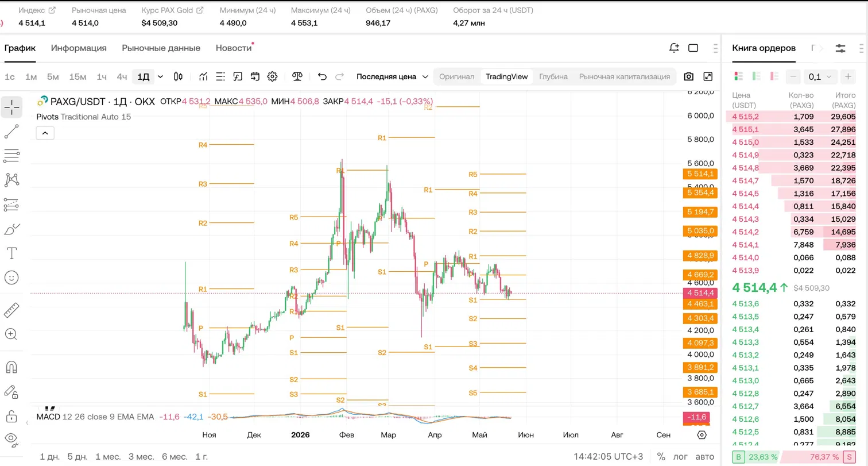Hide all drawings with eye icon
The height and width of the screenshot is (466, 868).
(11, 439)
